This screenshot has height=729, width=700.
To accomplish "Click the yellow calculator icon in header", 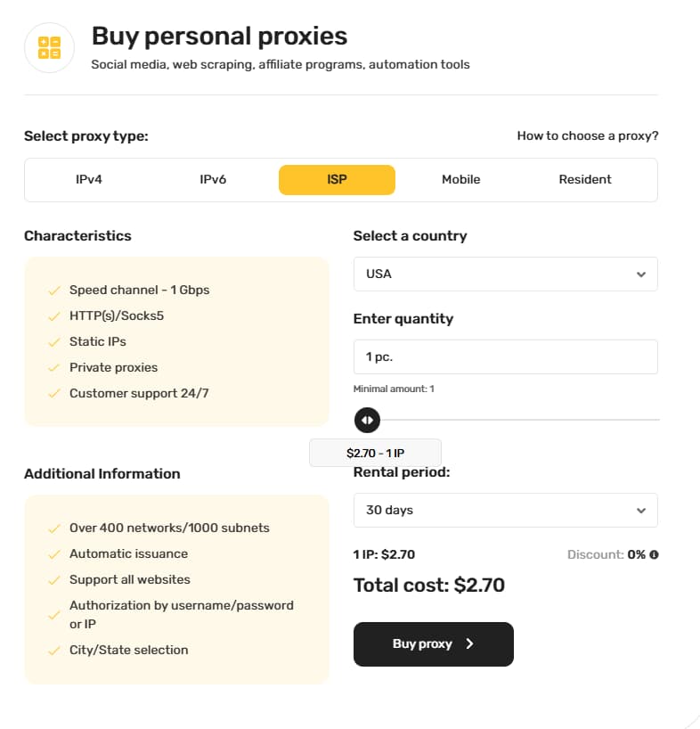I will coord(49,48).
